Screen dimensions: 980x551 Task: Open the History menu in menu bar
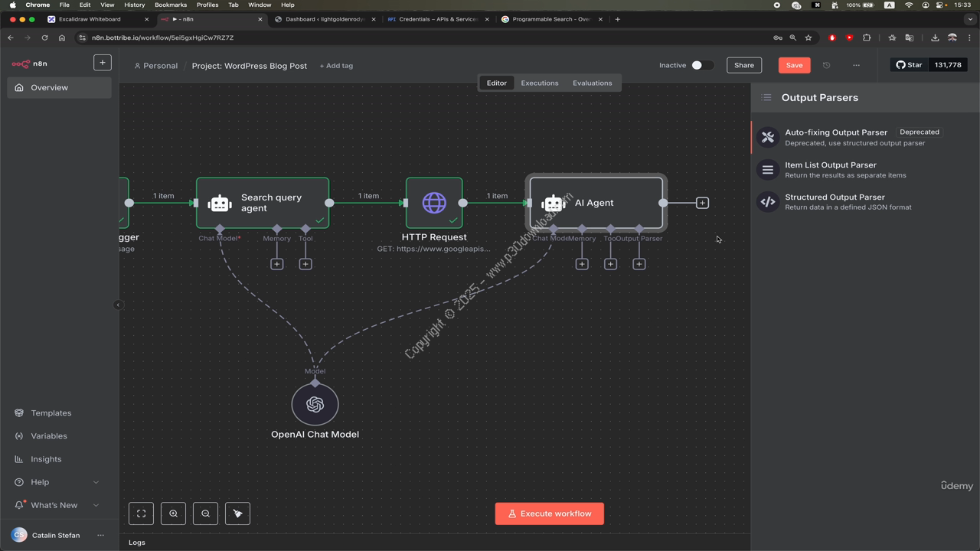click(134, 5)
